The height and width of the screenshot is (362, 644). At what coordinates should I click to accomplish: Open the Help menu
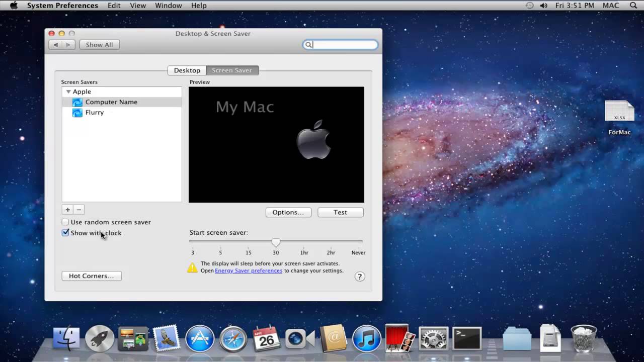click(199, 6)
